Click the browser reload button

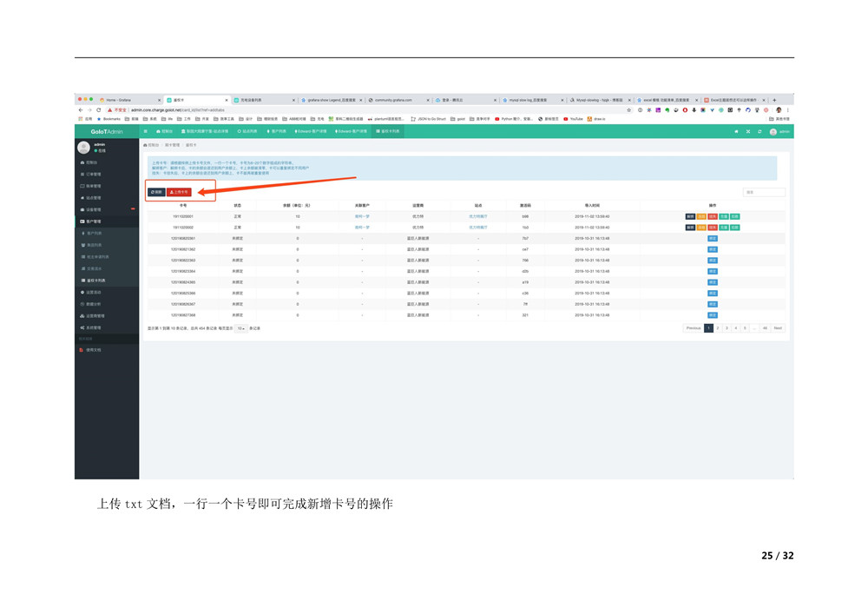tap(98, 110)
